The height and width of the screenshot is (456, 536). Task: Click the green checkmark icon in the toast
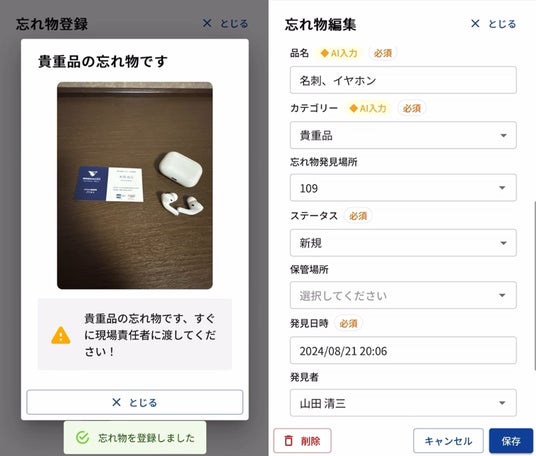[x=82, y=437]
